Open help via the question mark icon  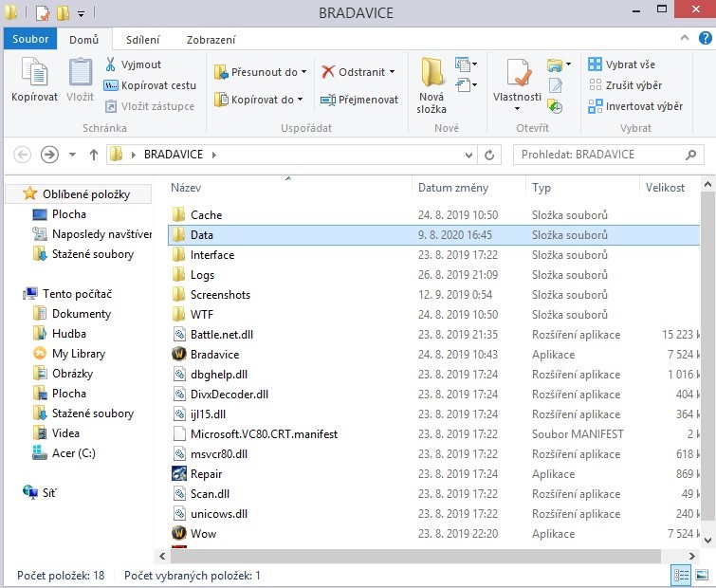coord(705,38)
